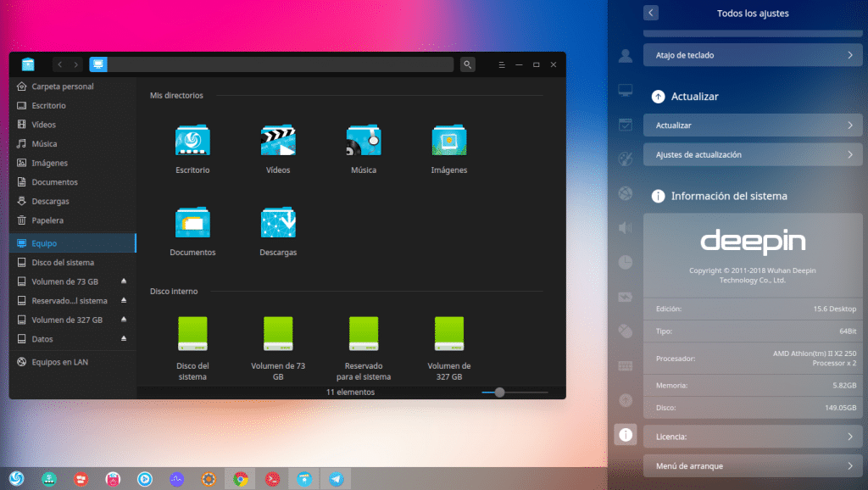The height and width of the screenshot is (490, 868).
Task: Open Volumen de 73 GB drive icon
Action: coord(278,334)
